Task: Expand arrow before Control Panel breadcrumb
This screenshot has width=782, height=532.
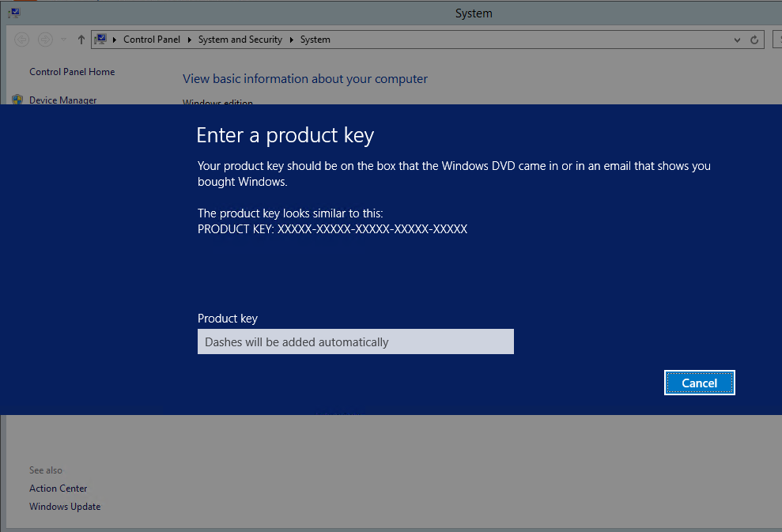Action: [x=114, y=40]
